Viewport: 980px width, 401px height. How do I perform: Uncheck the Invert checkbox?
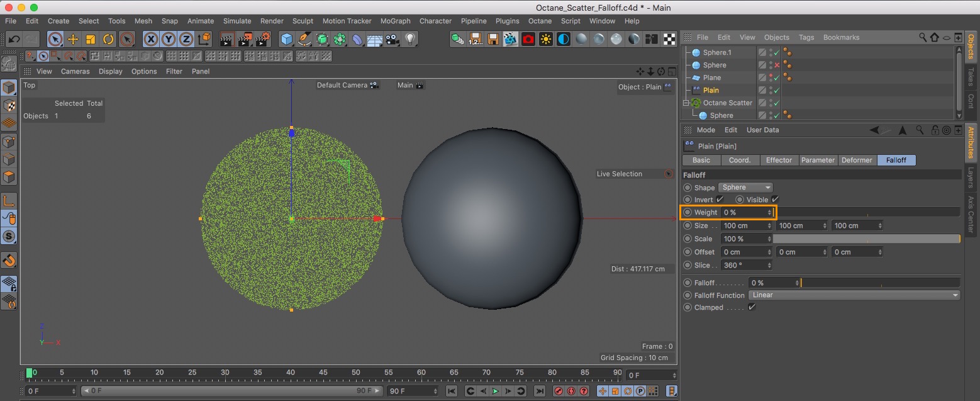point(720,200)
